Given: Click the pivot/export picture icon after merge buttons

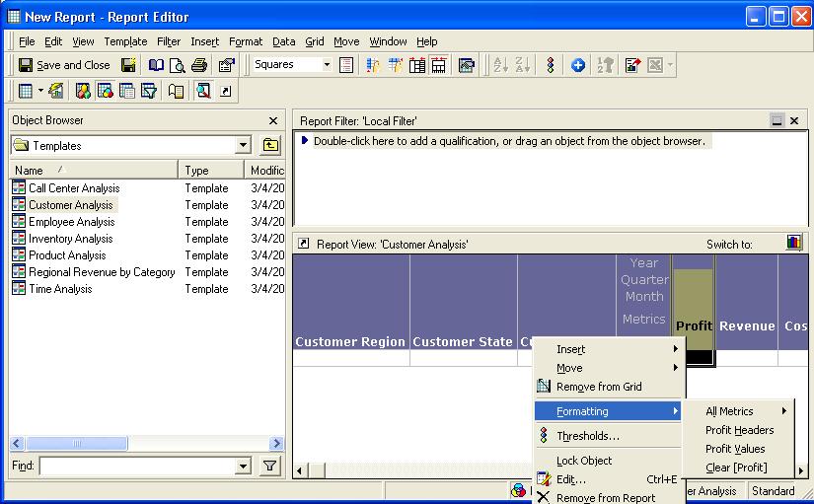Looking at the screenshot, I should click(467, 65).
